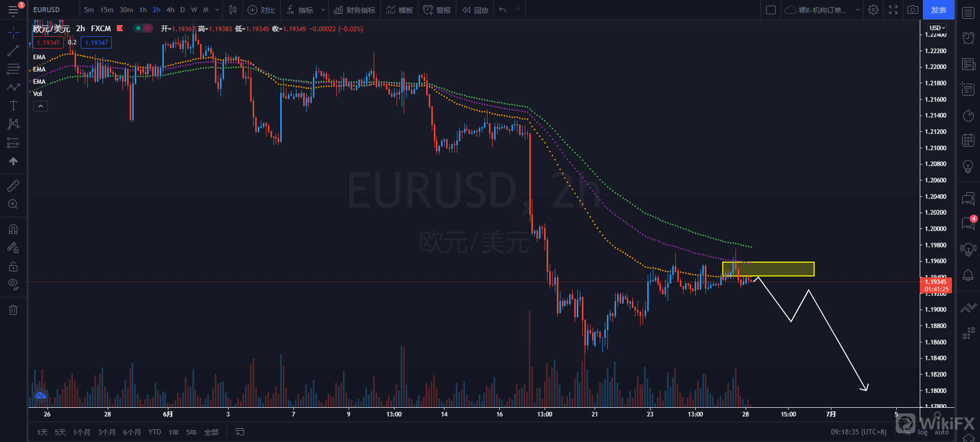Collapse the indicator legend with chevron
This screenshot has width=980, height=442.
pos(40,106)
